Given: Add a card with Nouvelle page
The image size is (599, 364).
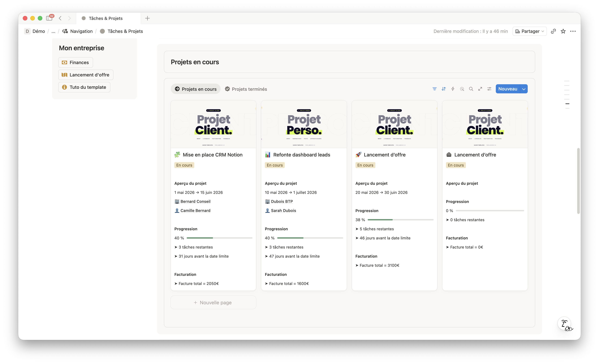Looking at the screenshot, I should 213,303.
